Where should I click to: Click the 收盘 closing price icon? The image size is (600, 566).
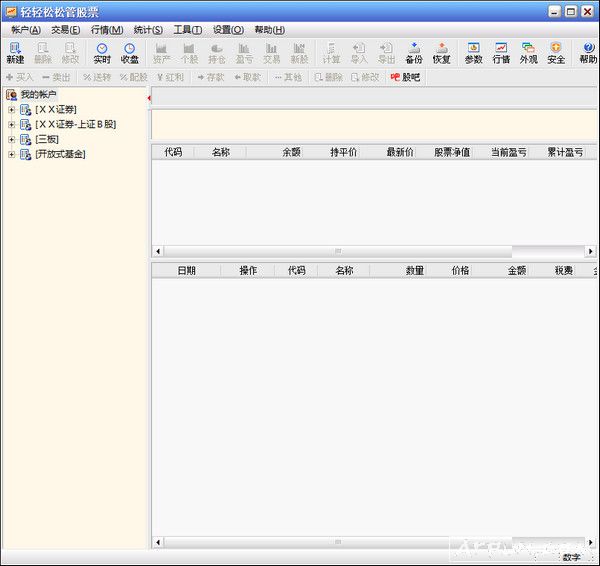130,53
